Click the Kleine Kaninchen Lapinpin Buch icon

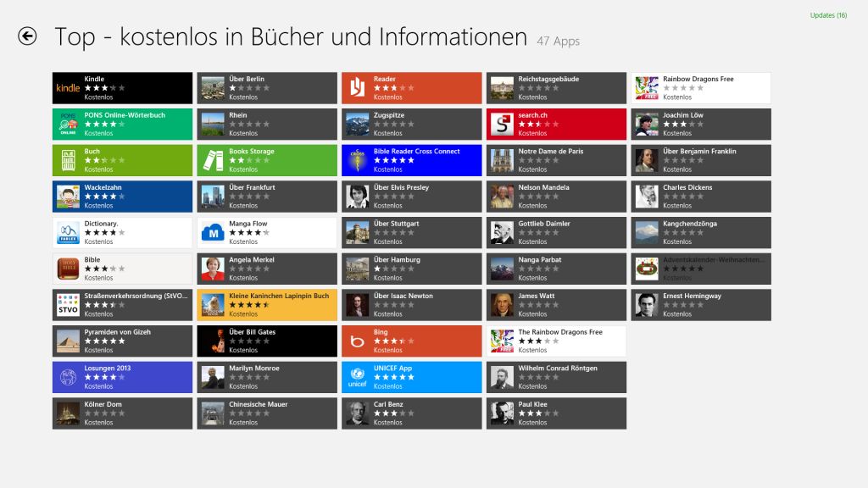[x=213, y=305]
